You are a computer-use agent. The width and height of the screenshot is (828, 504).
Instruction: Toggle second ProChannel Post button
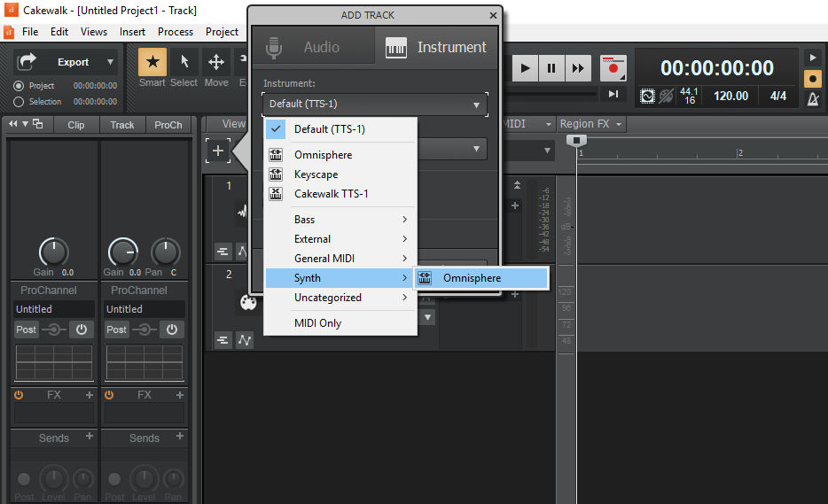[x=116, y=330]
